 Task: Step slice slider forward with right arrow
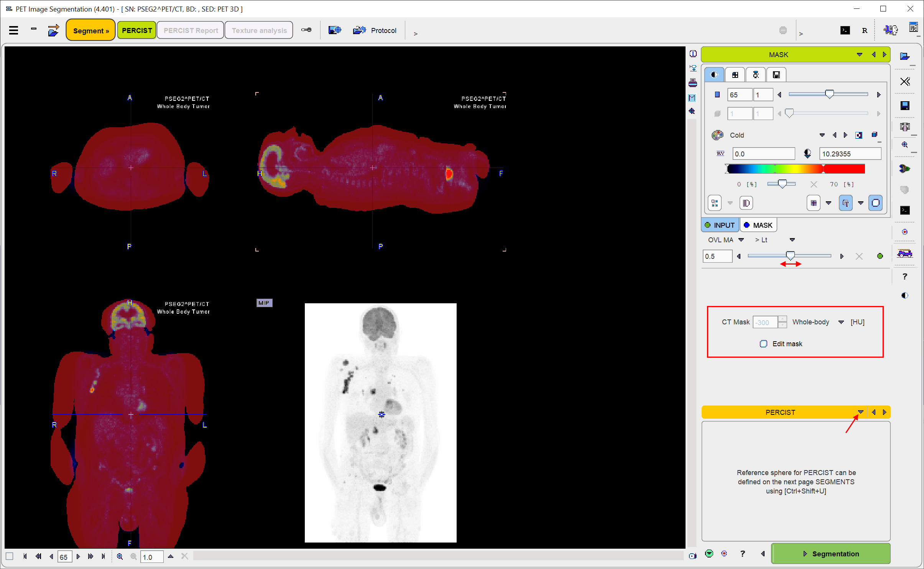[x=879, y=95]
